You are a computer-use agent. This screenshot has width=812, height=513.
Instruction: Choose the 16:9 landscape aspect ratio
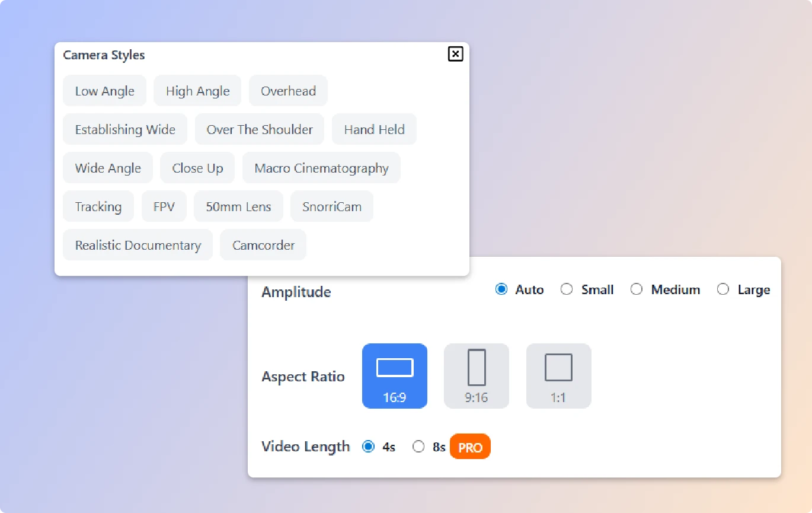pyautogui.click(x=395, y=376)
